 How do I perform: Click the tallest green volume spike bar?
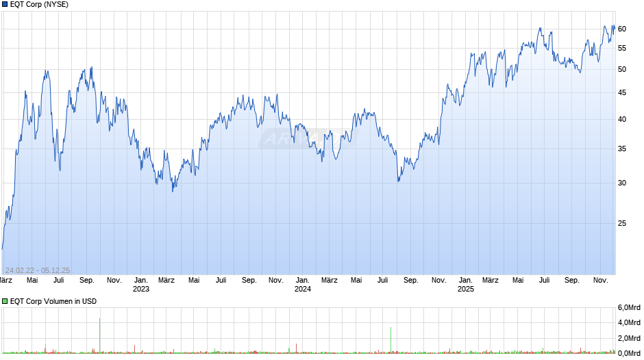[100, 335]
